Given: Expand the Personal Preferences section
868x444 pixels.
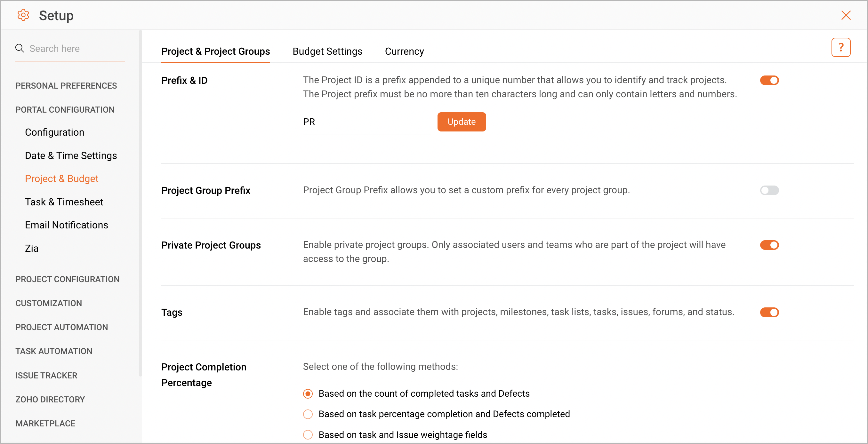Looking at the screenshot, I should [66, 85].
